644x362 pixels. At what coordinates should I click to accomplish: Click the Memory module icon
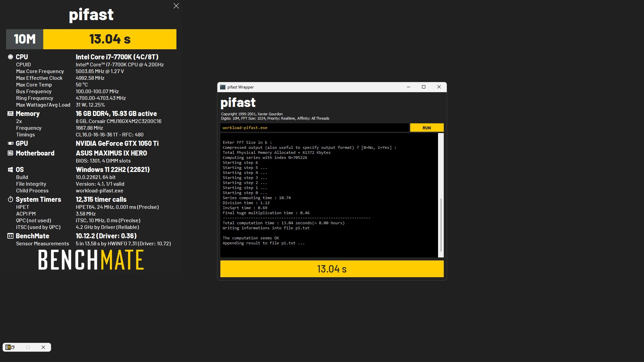click(10, 114)
